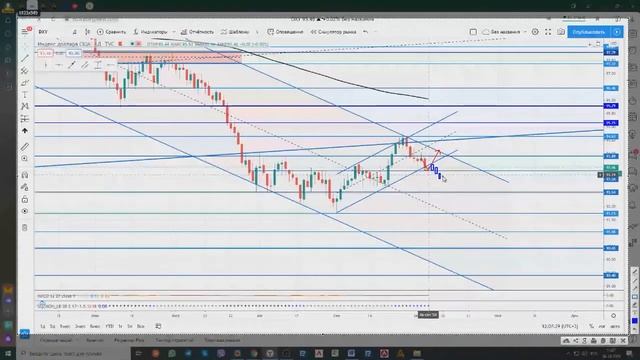Click the Сравнить compare button

tap(111, 32)
